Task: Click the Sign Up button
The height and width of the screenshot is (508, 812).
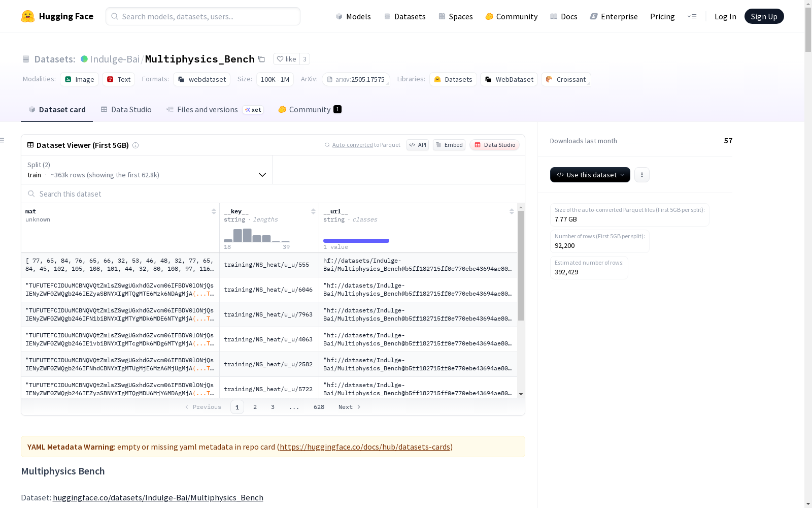Action: point(764,16)
